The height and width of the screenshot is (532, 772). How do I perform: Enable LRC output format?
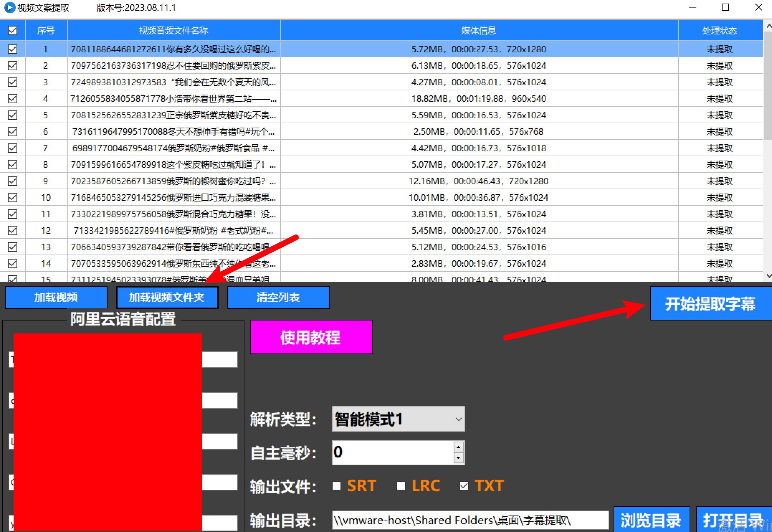[400, 486]
